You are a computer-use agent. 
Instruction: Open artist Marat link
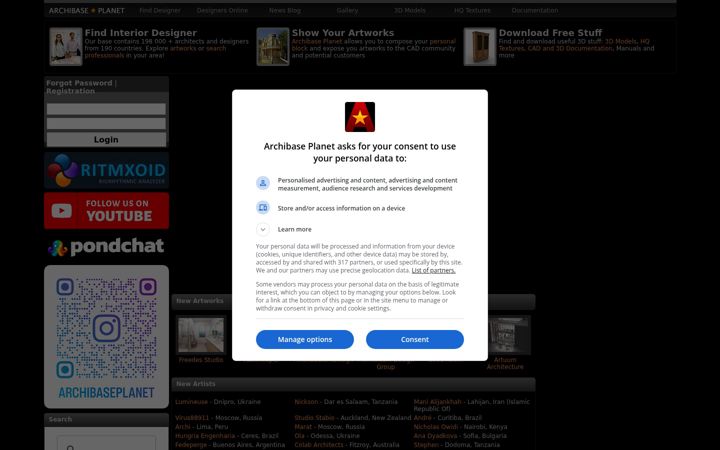coord(303,427)
